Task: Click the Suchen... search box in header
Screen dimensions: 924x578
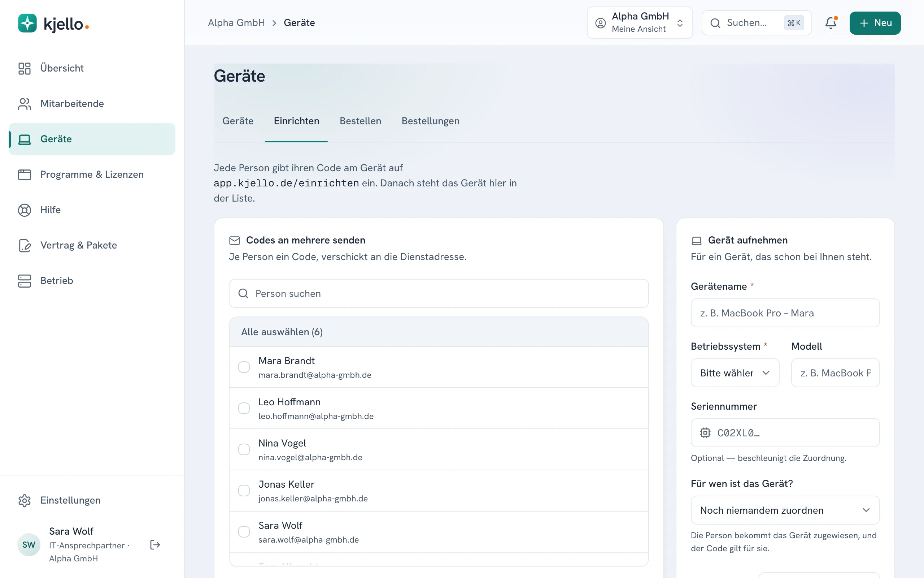Action: coord(757,23)
